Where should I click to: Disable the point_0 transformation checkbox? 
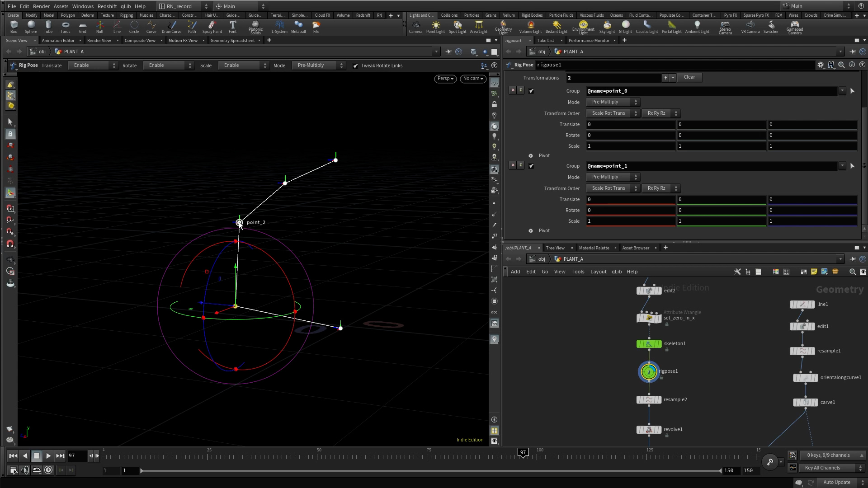531,91
